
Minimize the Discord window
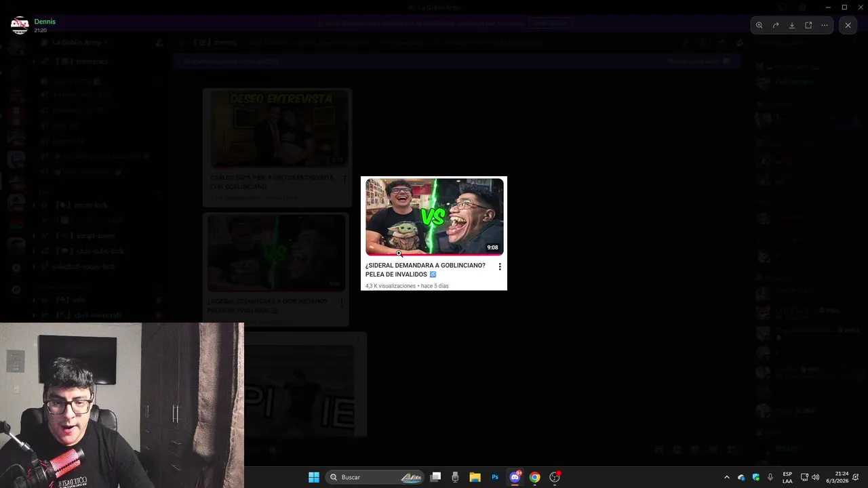(x=828, y=7)
